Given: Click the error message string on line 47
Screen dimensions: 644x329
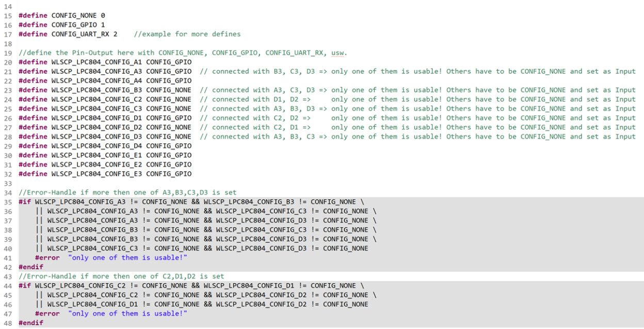Looking at the screenshot, I should point(127,314).
